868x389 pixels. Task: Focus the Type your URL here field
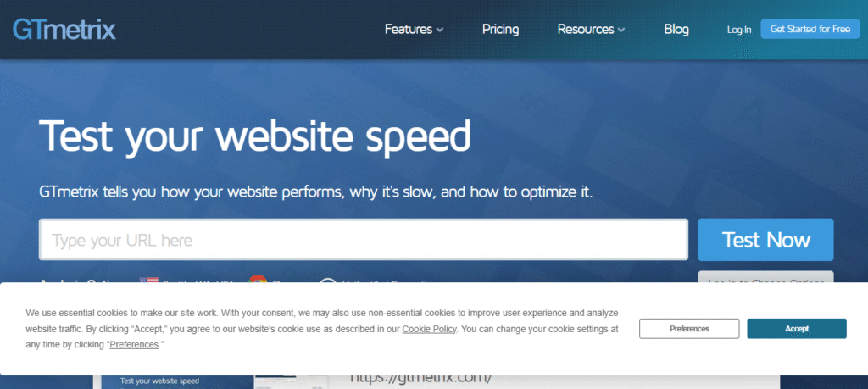[x=363, y=240]
